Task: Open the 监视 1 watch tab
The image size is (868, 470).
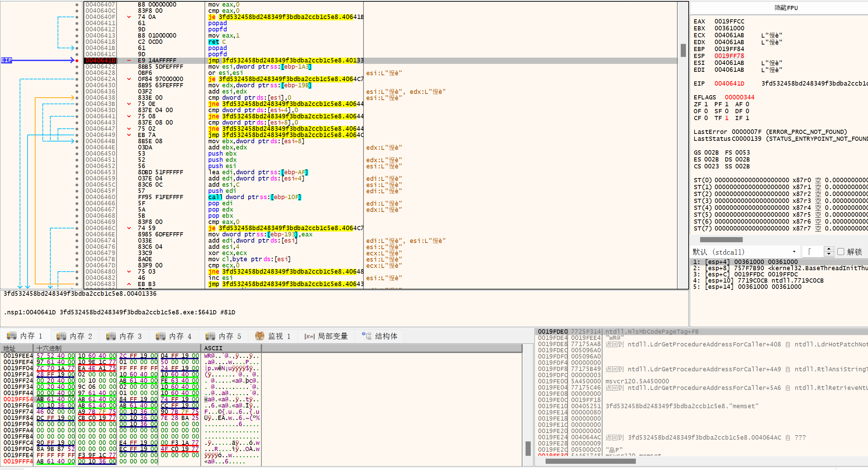Action: (x=273, y=336)
